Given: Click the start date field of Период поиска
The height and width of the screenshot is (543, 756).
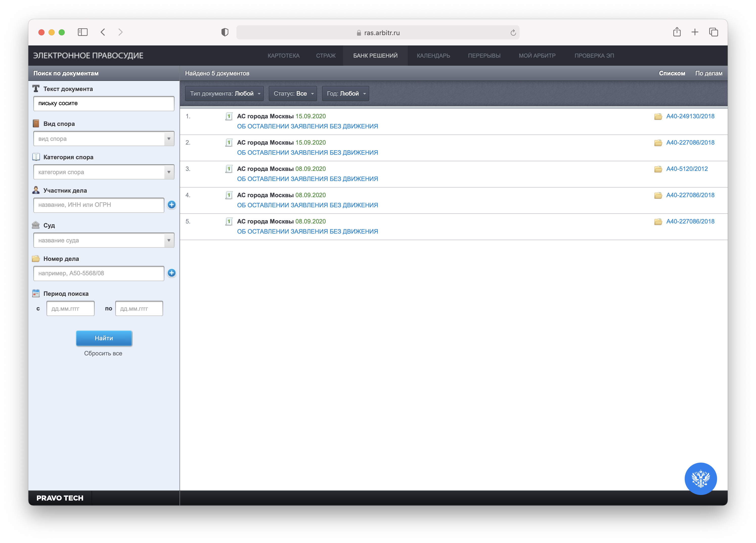Looking at the screenshot, I should [x=70, y=309].
